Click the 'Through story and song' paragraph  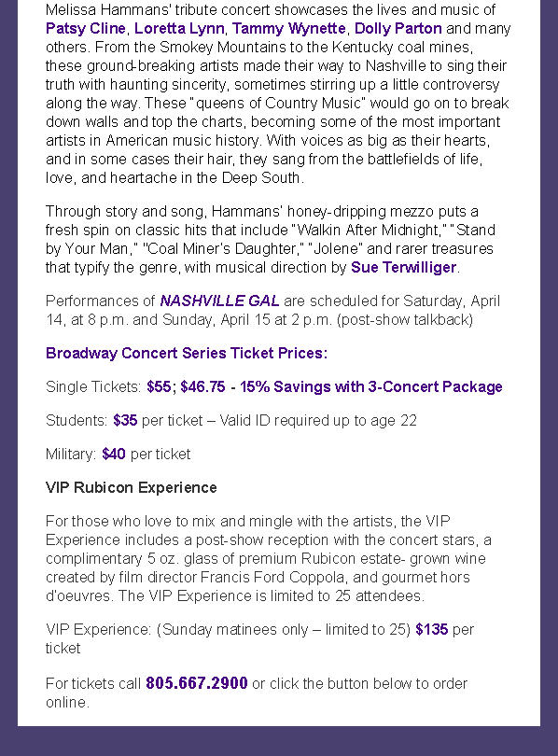pyautogui.click(x=270, y=239)
